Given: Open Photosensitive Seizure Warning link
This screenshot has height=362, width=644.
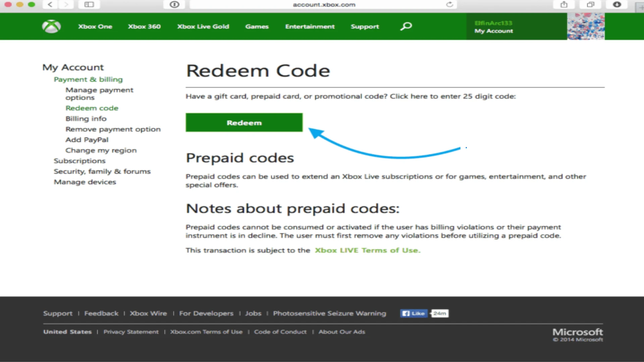Looking at the screenshot, I should pyautogui.click(x=329, y=313).
